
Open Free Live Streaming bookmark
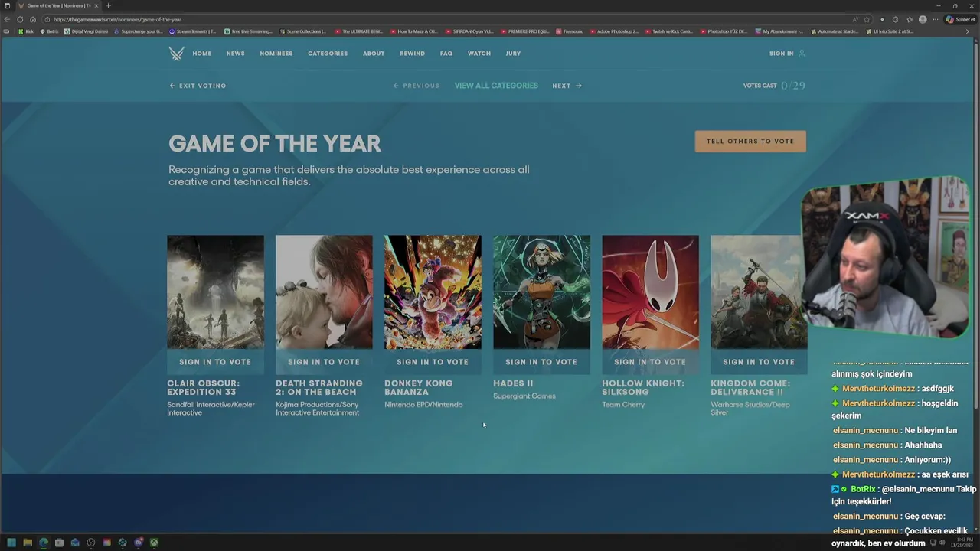248,31
